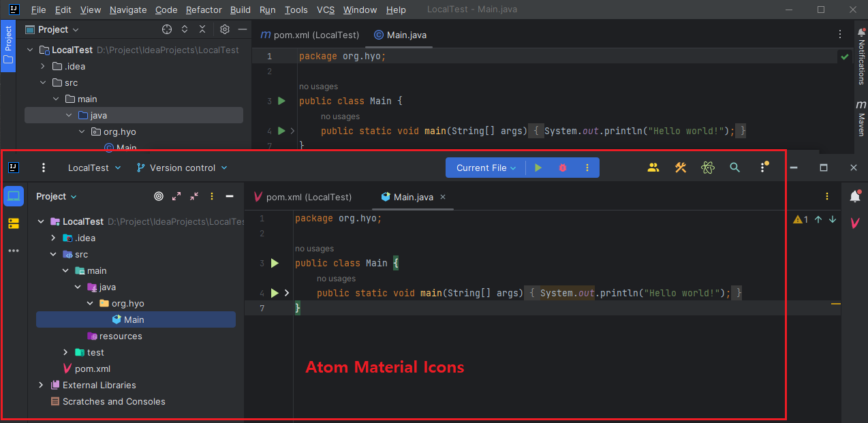Show more tool windows from left stripe

pos(14,251)
